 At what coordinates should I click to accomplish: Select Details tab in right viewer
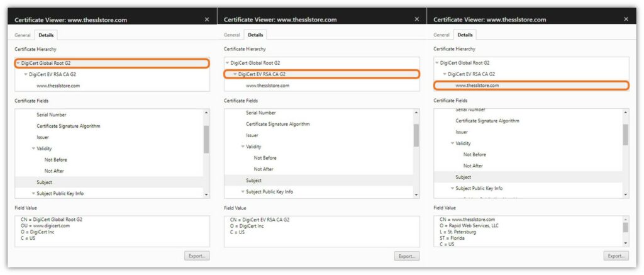[x=465, y=35]
